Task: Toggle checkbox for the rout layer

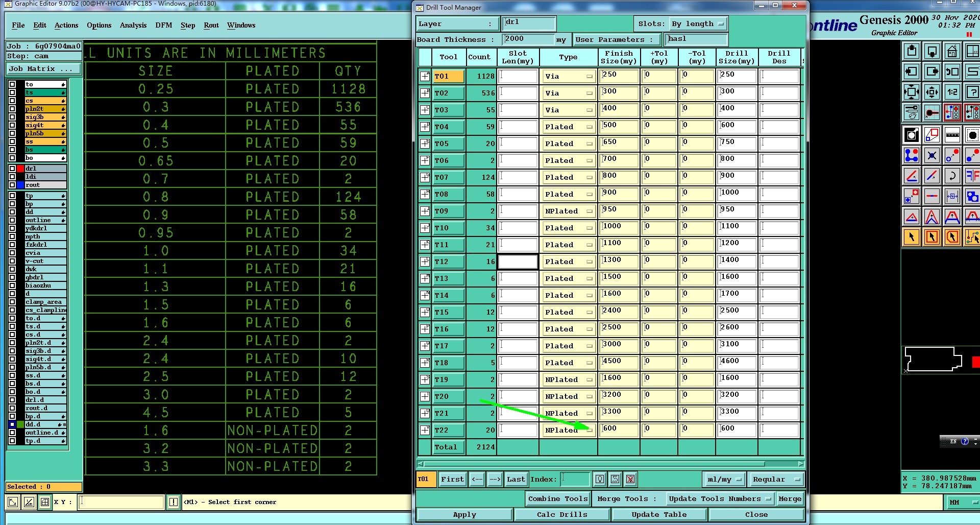Action: 12,185
